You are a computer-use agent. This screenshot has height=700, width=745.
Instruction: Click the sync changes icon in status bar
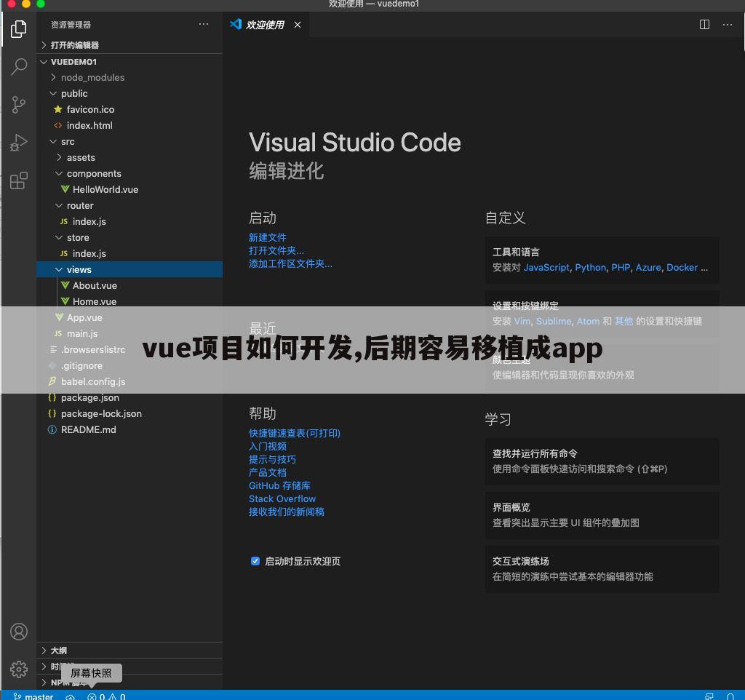pos(71,696)
